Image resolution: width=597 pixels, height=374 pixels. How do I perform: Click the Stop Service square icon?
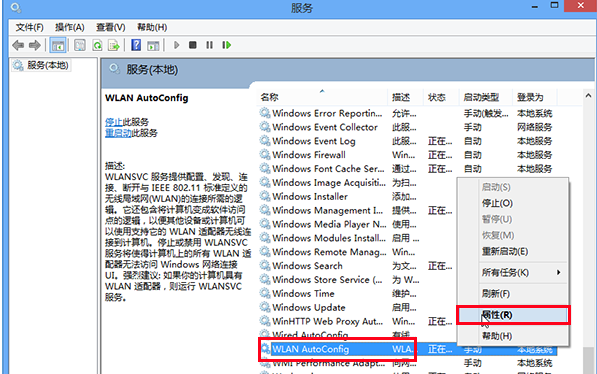coord(193,45)
